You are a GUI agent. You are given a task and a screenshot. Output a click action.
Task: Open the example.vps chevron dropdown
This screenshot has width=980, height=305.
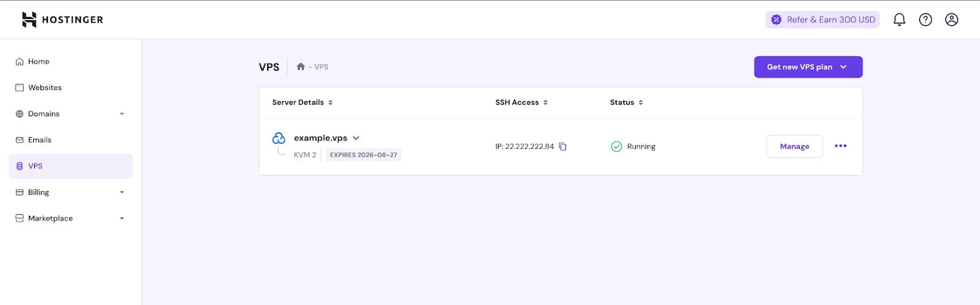(x=356, y=138)
